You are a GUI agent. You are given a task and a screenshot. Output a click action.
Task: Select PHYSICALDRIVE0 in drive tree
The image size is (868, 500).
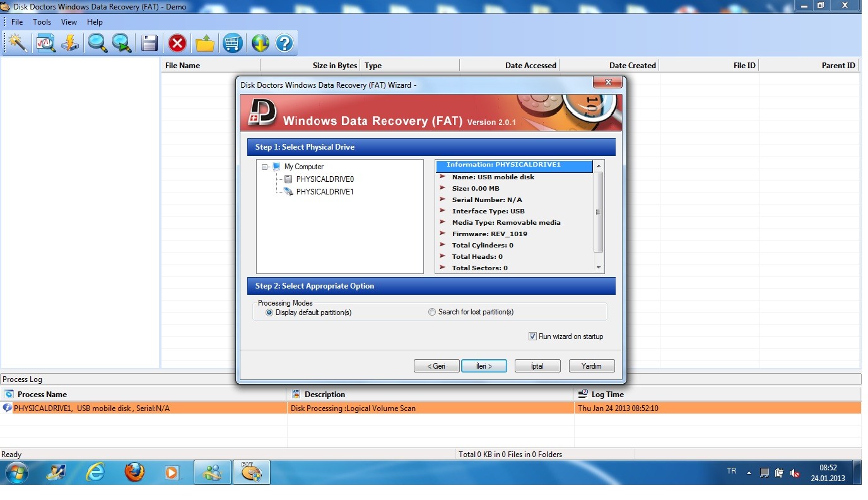coord(324,179)
